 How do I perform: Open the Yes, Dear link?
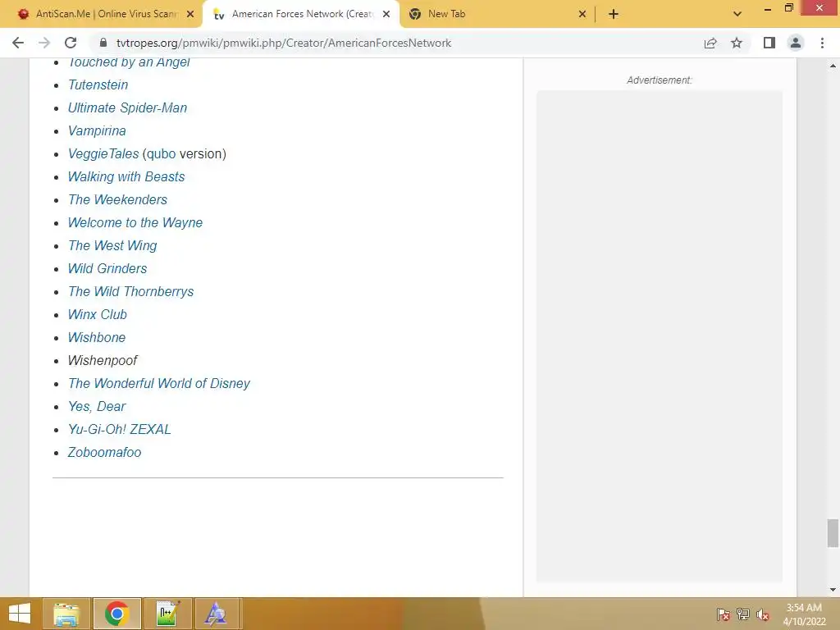(x=97, y=407)
